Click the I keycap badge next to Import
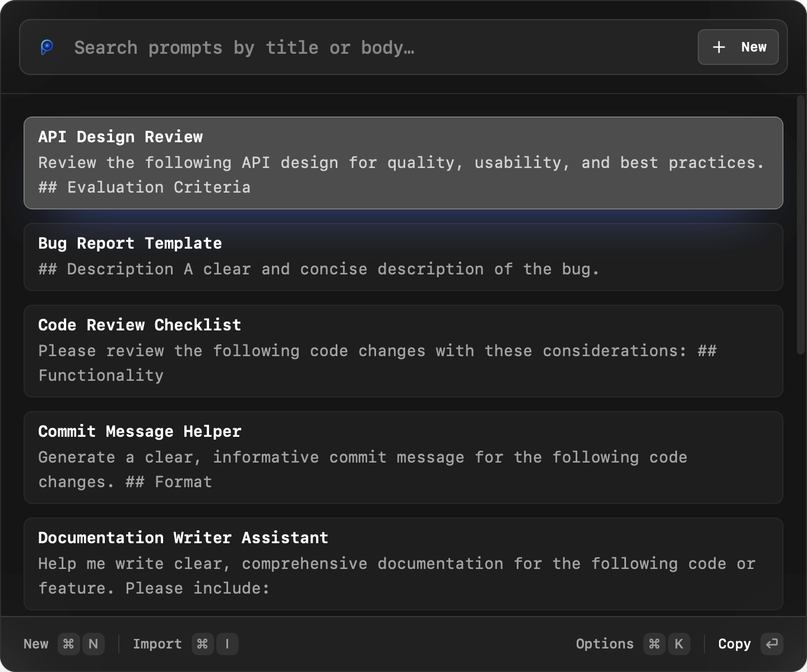This screenshot has width=807, height=672. point(227,644)
